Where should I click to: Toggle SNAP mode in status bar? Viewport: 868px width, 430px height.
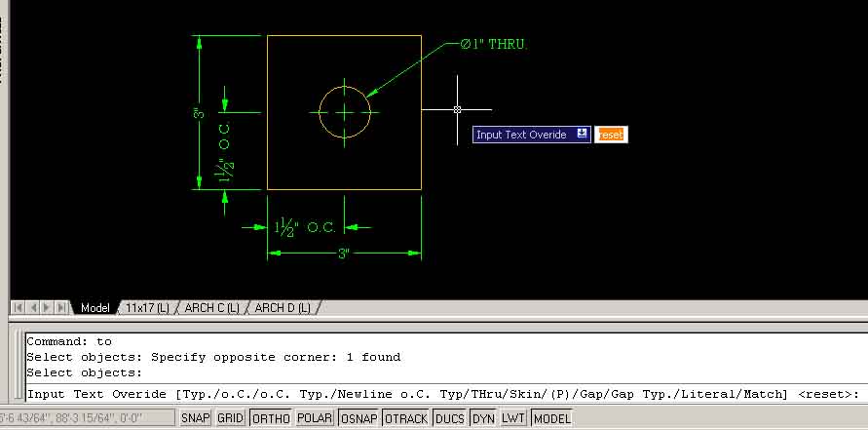(x=196, y=417)
